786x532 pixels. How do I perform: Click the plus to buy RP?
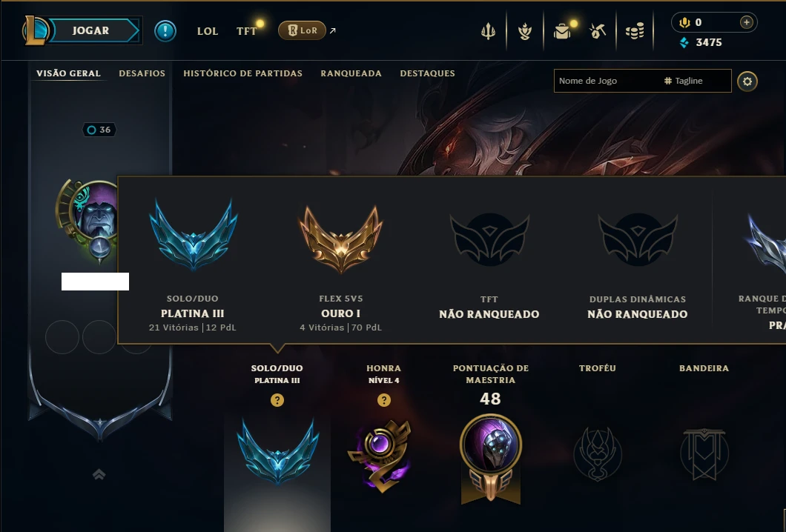coord(747,22)
